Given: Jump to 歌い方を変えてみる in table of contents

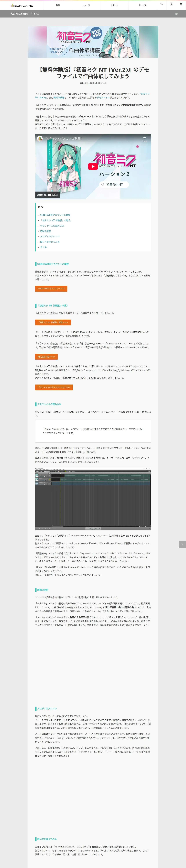Looking at the screenshot, I should (x=50, y=242).
